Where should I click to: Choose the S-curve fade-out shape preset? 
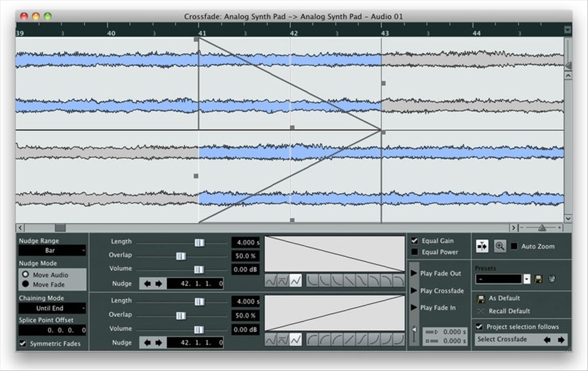(362, 280)
